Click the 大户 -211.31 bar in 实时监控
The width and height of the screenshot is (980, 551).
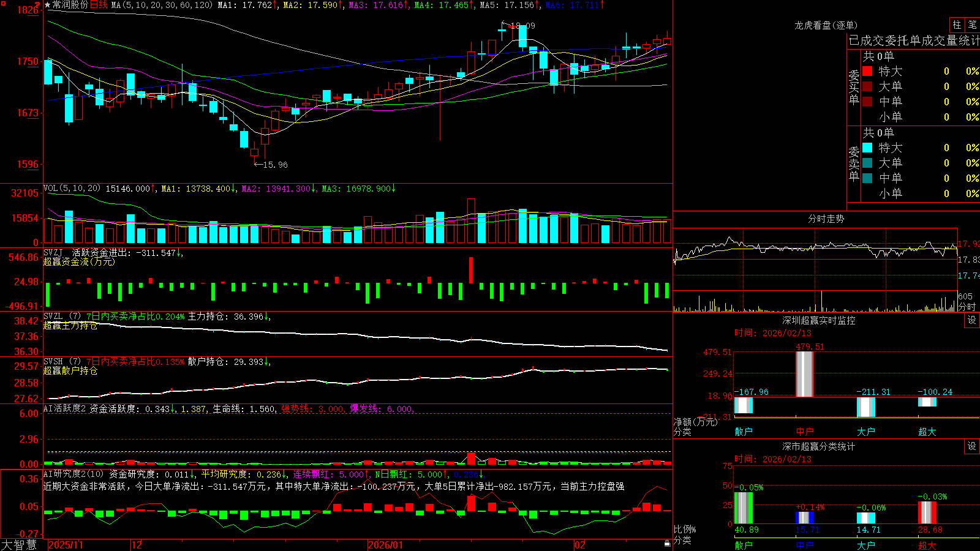[x=866, y=407]
